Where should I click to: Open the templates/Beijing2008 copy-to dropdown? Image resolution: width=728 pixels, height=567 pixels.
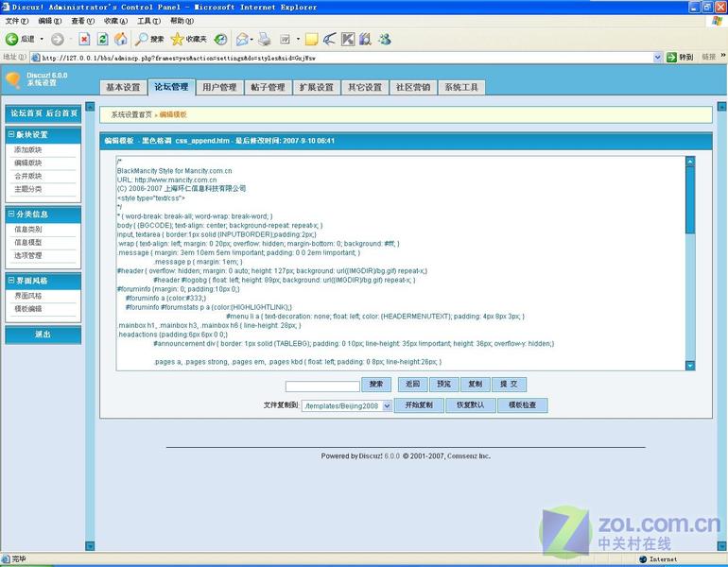pos(347,406)
